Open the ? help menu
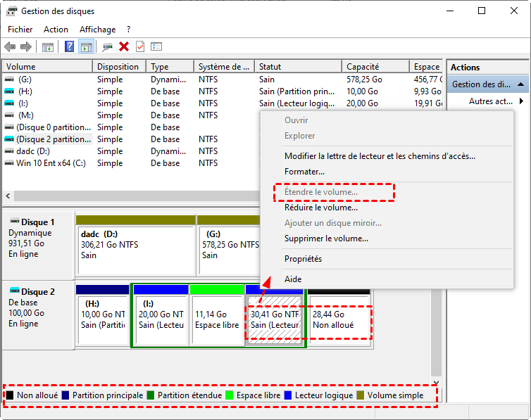 point(128,30)
